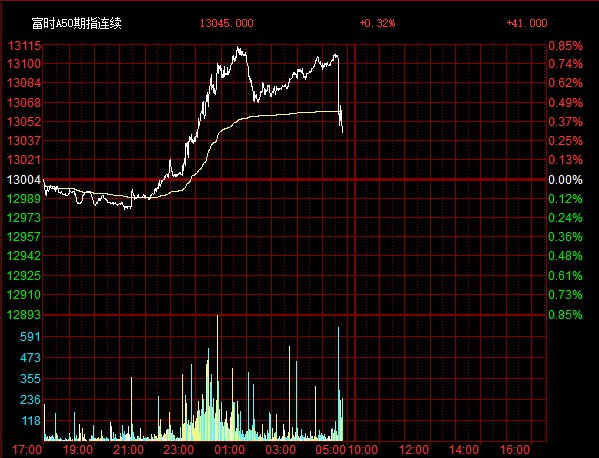Click the latest price 13045.000
This screenshot has height=458, width=599.
[x=227, y=23]
